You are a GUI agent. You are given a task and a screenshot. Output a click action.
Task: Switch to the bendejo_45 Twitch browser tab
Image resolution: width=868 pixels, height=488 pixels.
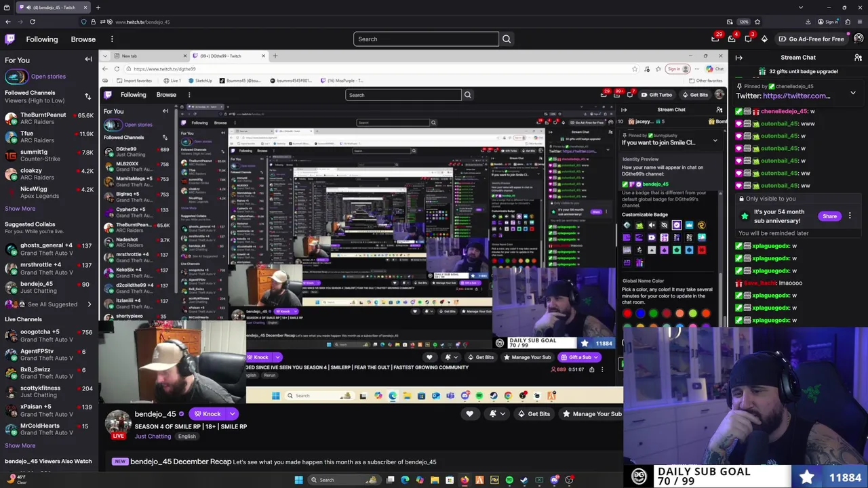(52, 7)
